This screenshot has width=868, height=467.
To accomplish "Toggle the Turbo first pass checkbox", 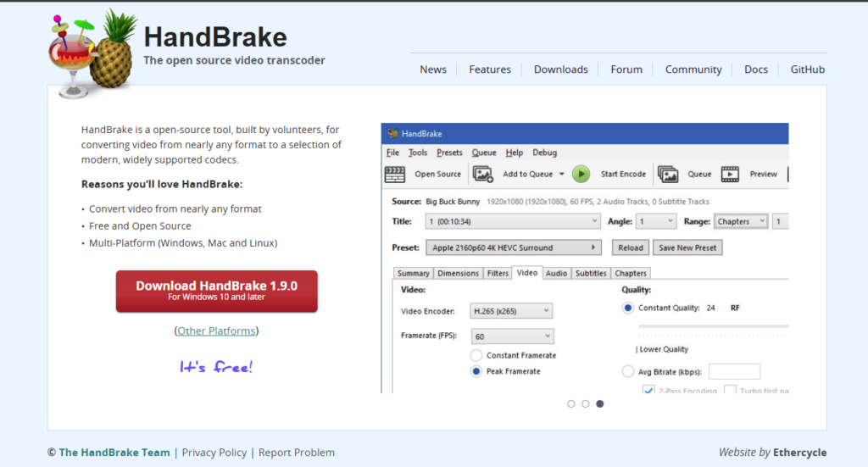I will pos(730,390).
